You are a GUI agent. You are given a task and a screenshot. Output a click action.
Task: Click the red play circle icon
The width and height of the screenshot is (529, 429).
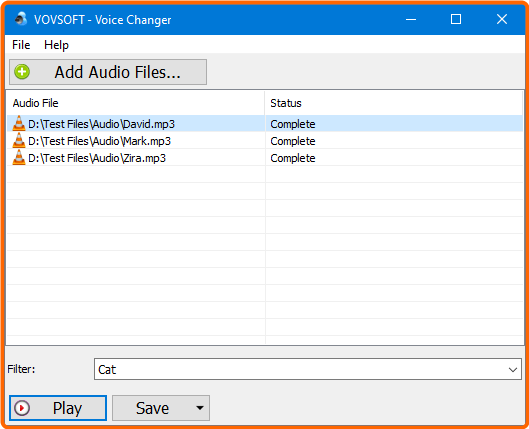[x=22, y=408]
